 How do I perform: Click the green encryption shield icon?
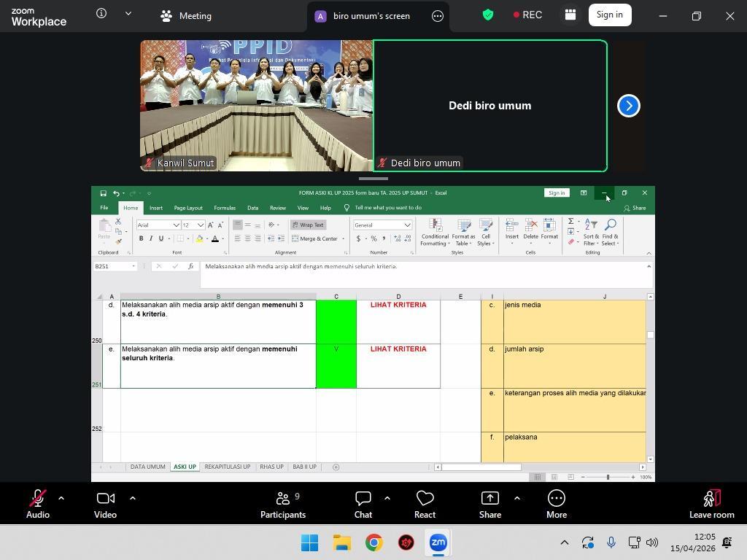pyautogui.click(x=488, y=15)
